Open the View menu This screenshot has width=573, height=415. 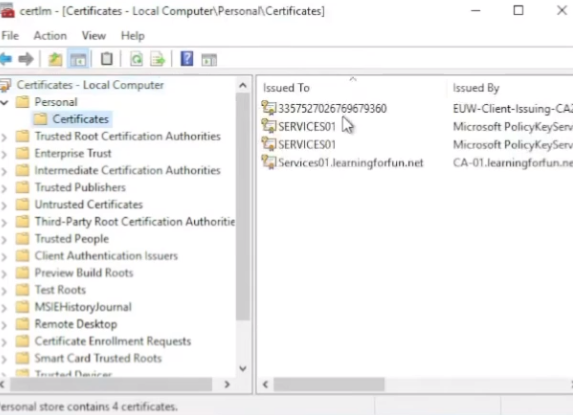(94, 36)
